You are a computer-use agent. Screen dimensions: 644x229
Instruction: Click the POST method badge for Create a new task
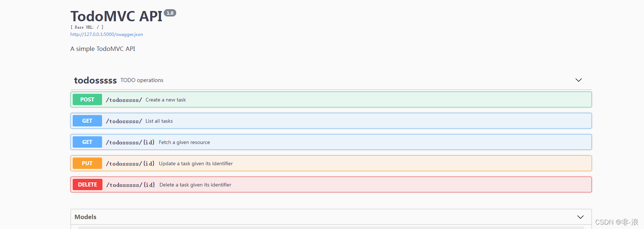click(87, 100)
